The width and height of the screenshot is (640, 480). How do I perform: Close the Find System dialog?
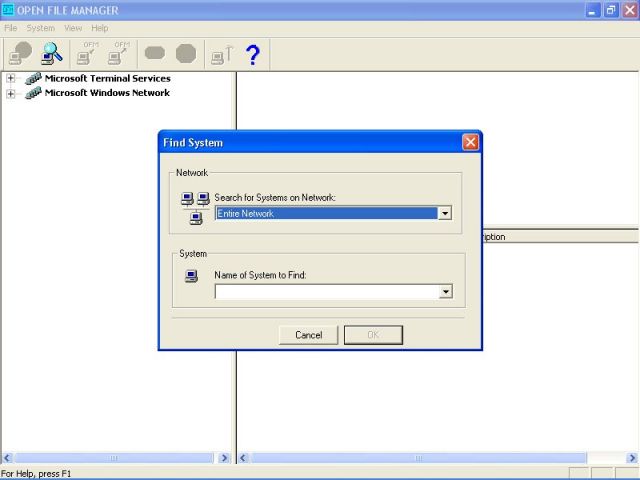[470, 142]
